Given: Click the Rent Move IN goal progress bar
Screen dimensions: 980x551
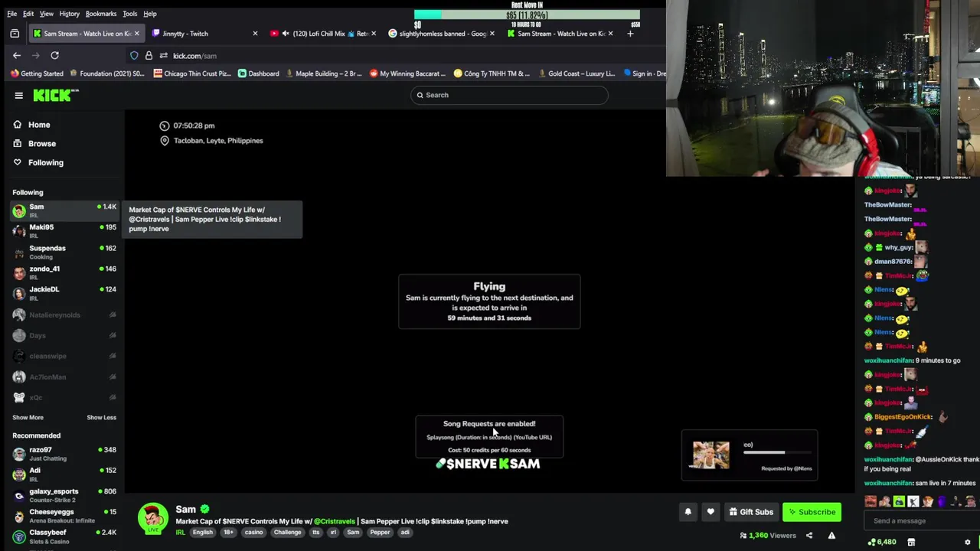Looking at the screenshot, I should (527, 15).
